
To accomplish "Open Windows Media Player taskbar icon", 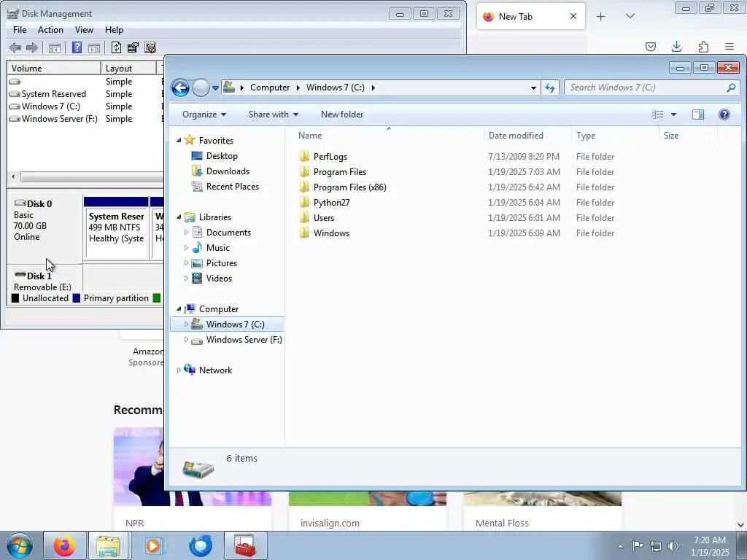I will tap(153, 545).
